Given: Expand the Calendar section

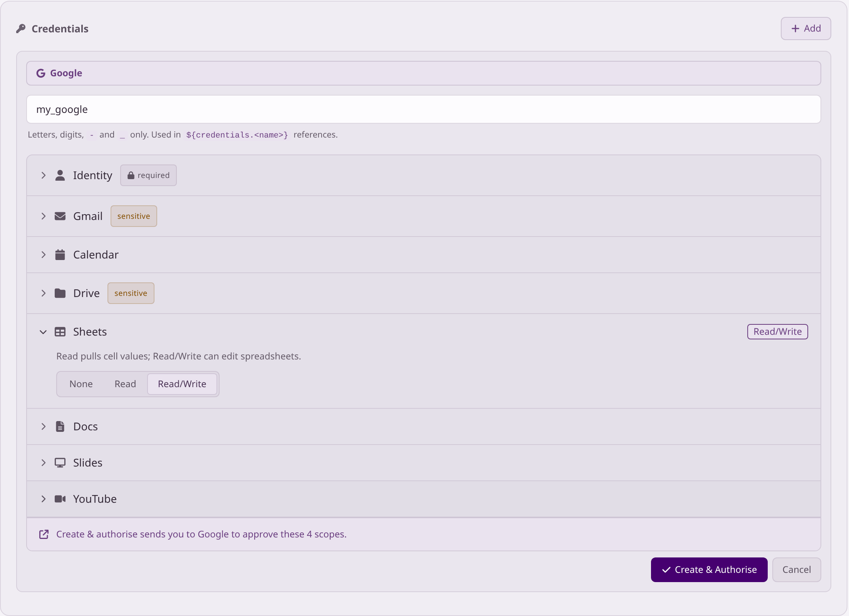Looking at the screenshot, I should (44, 255).
